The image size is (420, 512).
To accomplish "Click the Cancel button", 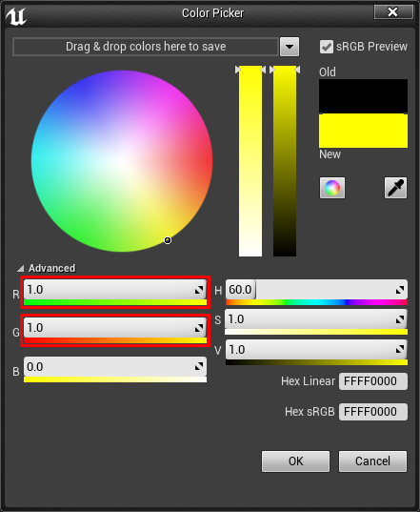I will tap(372, 461).
